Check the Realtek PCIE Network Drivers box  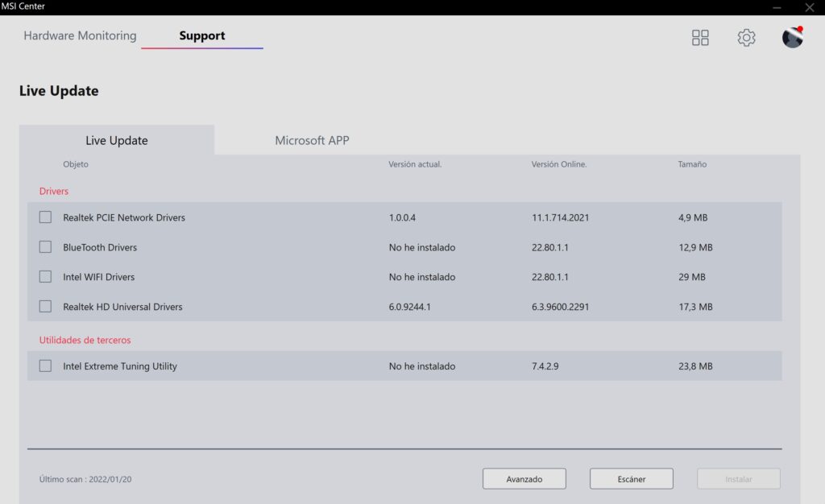pyautogui.click(x=45, y=217)
